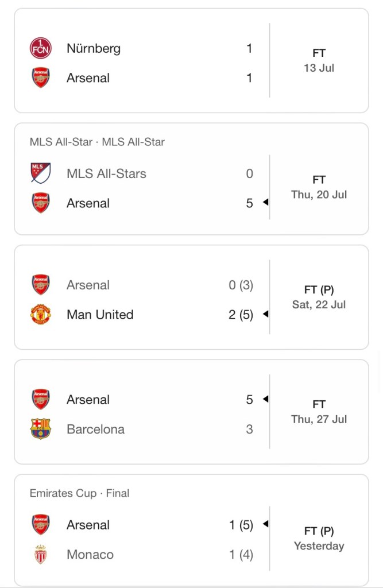Click the Monaco club crest icon
The width and height of the screenshot is (383, 588).
coord(40,555)
